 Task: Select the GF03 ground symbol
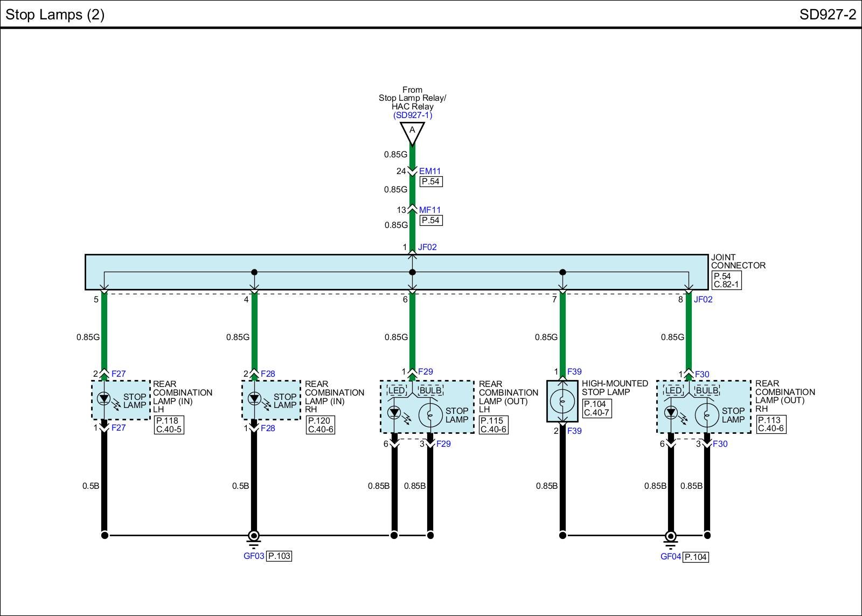254,537
